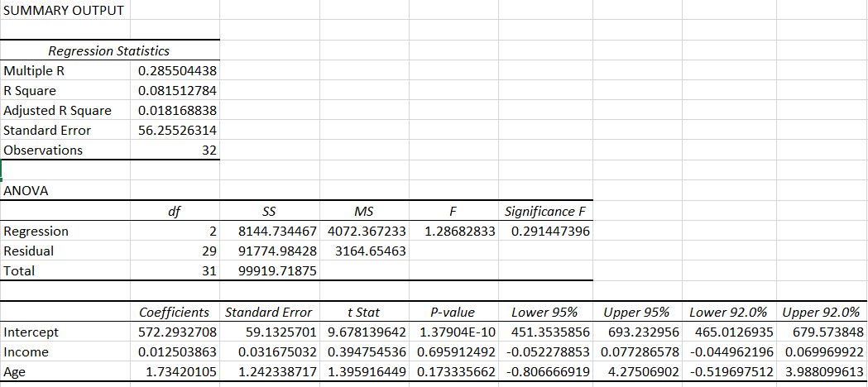This screenshot has width=868, height=387.
Task: Click the Lower 95% column header
Action: coord(545,312)
